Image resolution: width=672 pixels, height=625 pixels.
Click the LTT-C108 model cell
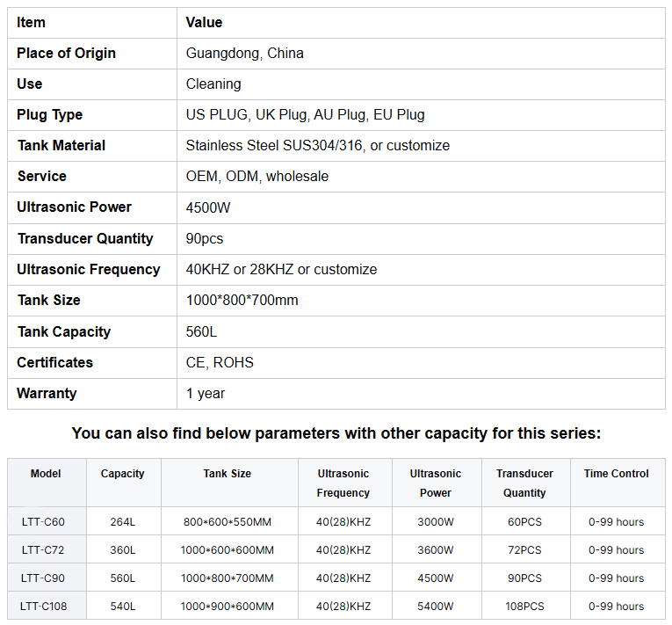pos(43,607)
